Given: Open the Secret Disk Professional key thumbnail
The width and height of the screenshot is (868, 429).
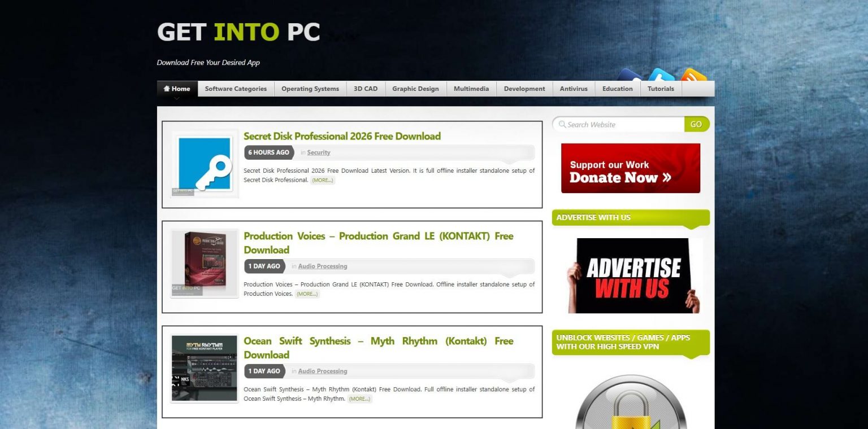Looking at the screenshot, I should pos(205,164).
